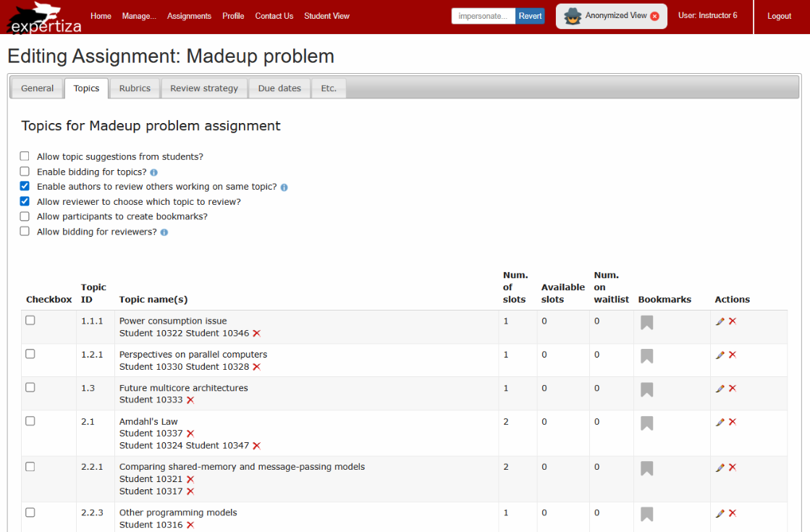Remove Student 10337 from Amdahl's Law

point(190,434)
